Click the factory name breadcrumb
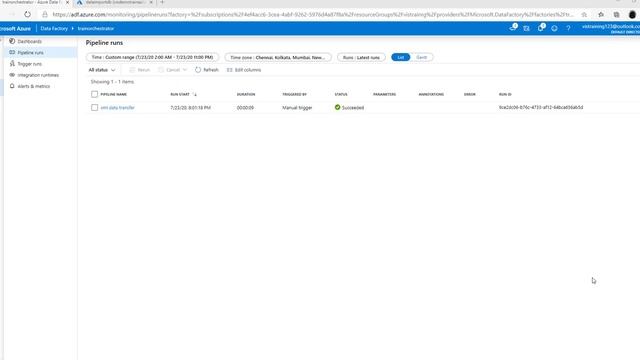 pos(96,28)
